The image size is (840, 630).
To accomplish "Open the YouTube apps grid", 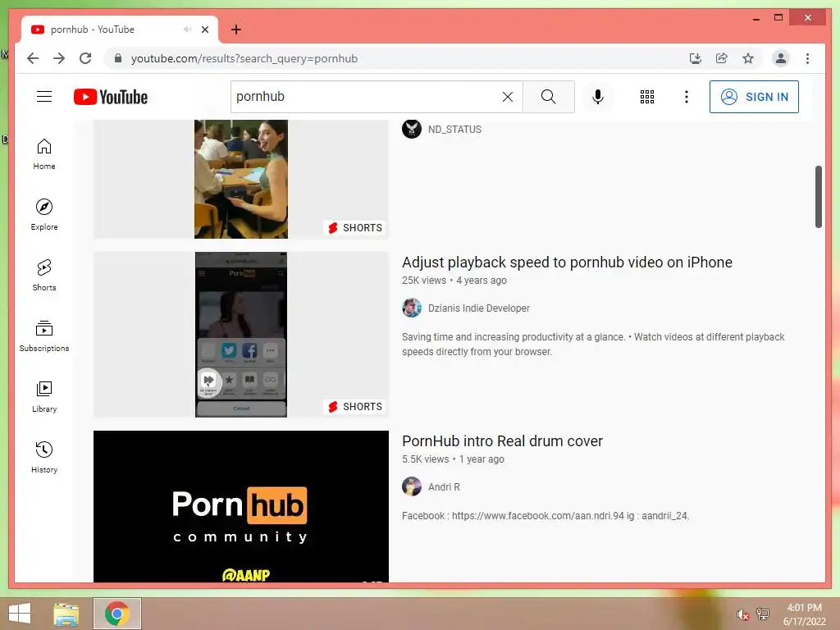I will 646,97.
